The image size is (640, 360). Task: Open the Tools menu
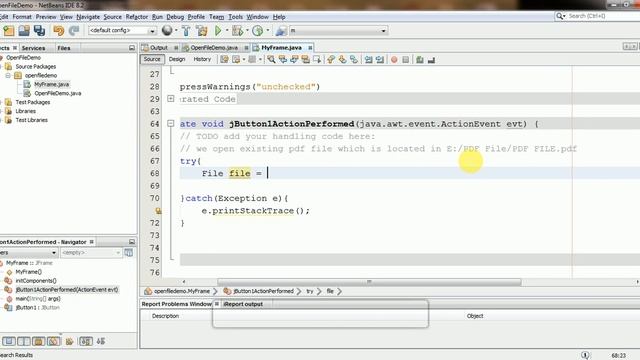pyautogui.click(x=236, y=17)
